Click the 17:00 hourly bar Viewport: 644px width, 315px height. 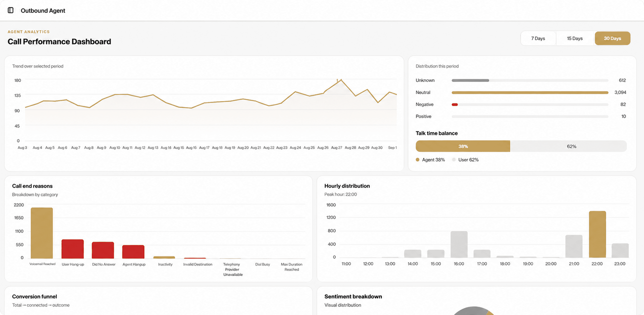(482, 254)
